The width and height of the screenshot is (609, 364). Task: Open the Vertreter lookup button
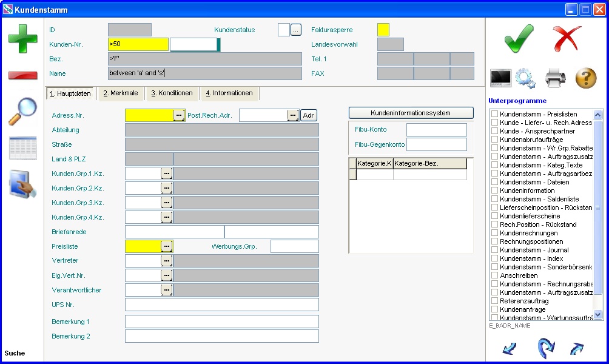(167, 261)
